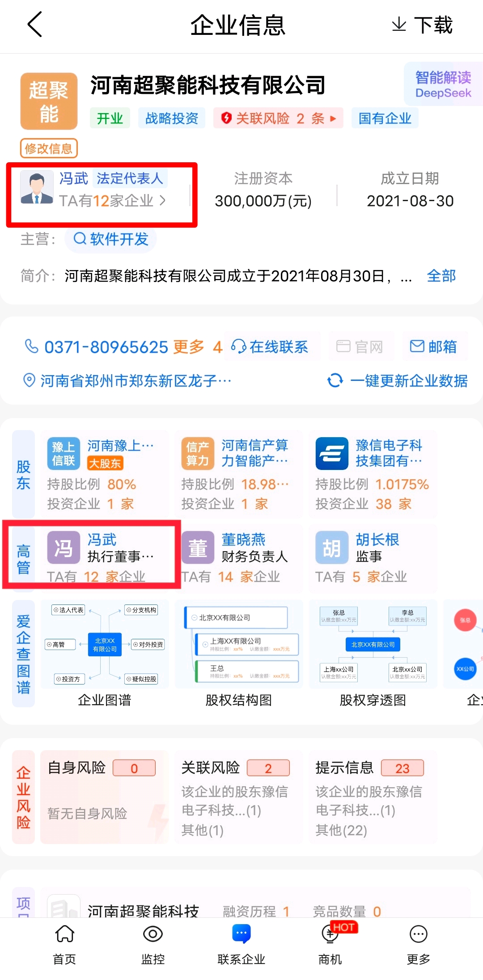The height and width of the screenshot is (980, 483).
Task: Tap the phone handset icon
Action: (31, 346)
